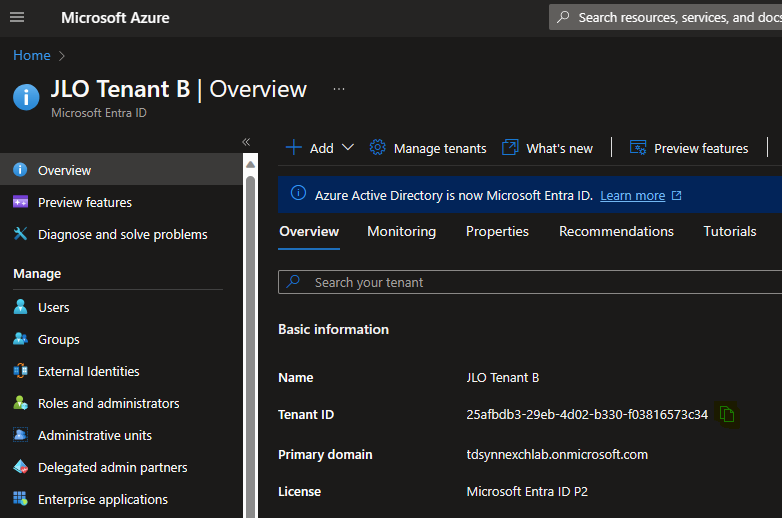Click the banner info circle icon

tap(298, 193)
